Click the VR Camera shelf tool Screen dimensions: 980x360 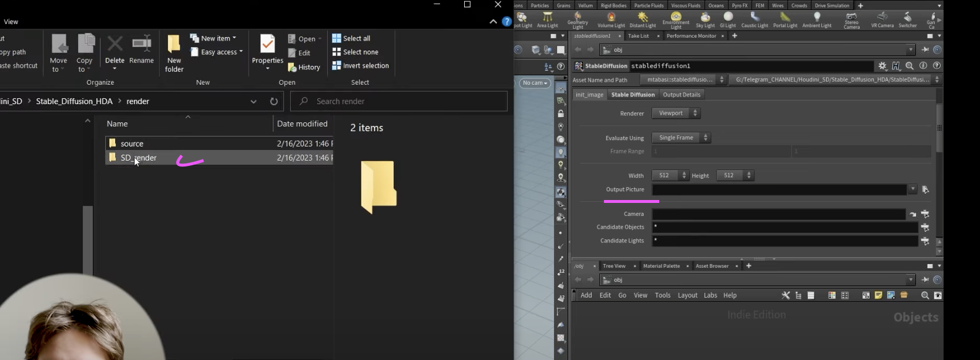click(x=882, y=19)
